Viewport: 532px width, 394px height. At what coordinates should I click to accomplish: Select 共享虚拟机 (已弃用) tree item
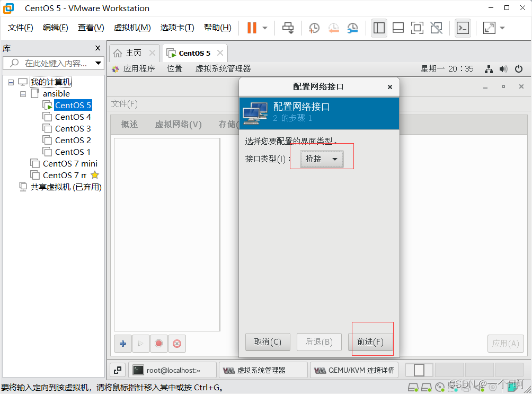(66, 187)
